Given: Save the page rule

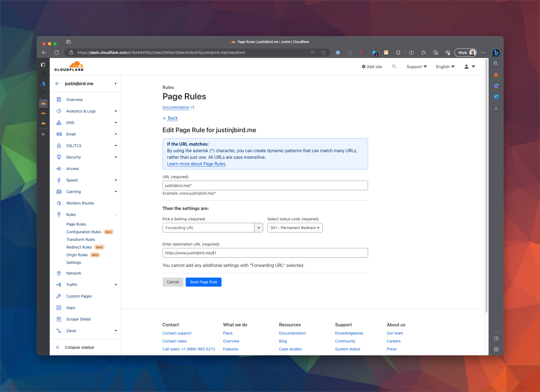Looking at the screenshot, I should click(203, 282).
